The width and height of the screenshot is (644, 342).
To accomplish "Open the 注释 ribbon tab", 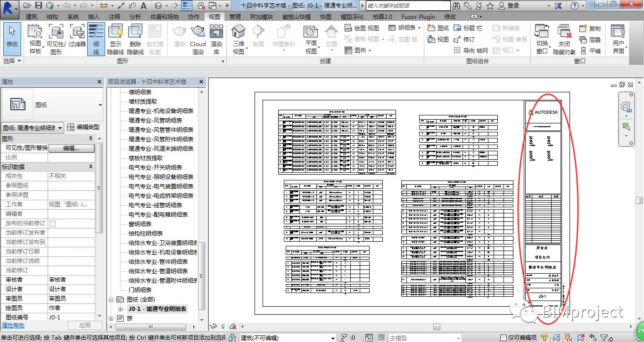I will pyautogui.click(x=115, y=16).
